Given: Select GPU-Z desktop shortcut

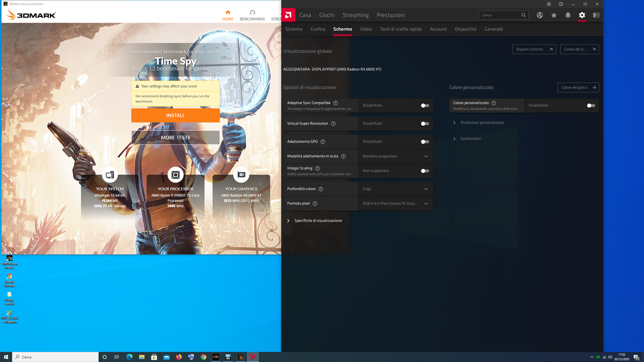Looking at the screenshot, I should coord(9,317).
